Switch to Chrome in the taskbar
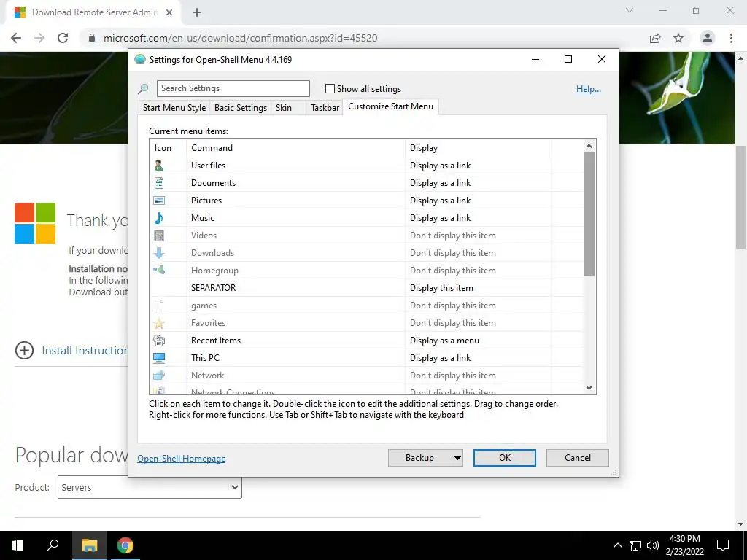747x560 pixels. coord(125,545)
